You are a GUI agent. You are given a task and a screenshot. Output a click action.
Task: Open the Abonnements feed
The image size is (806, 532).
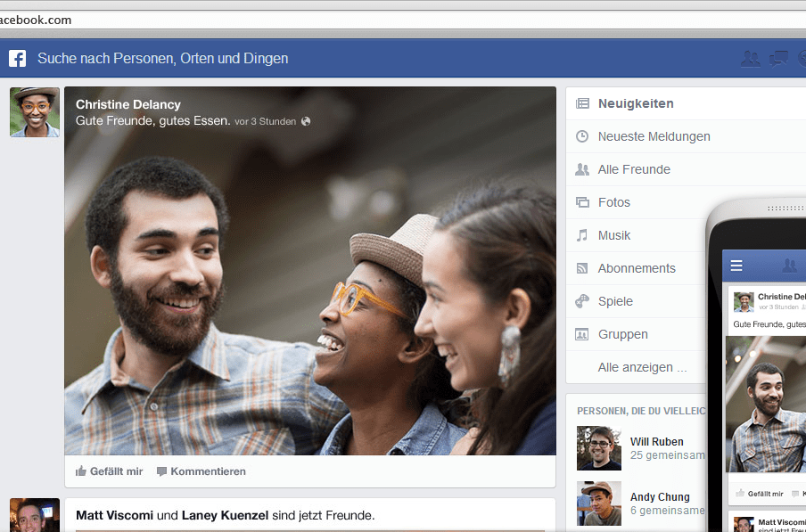[x=637, y=268]
